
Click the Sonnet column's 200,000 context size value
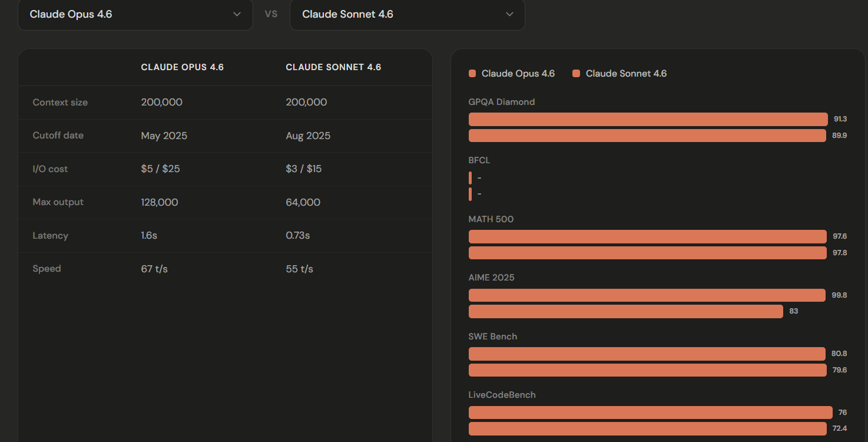307,103
